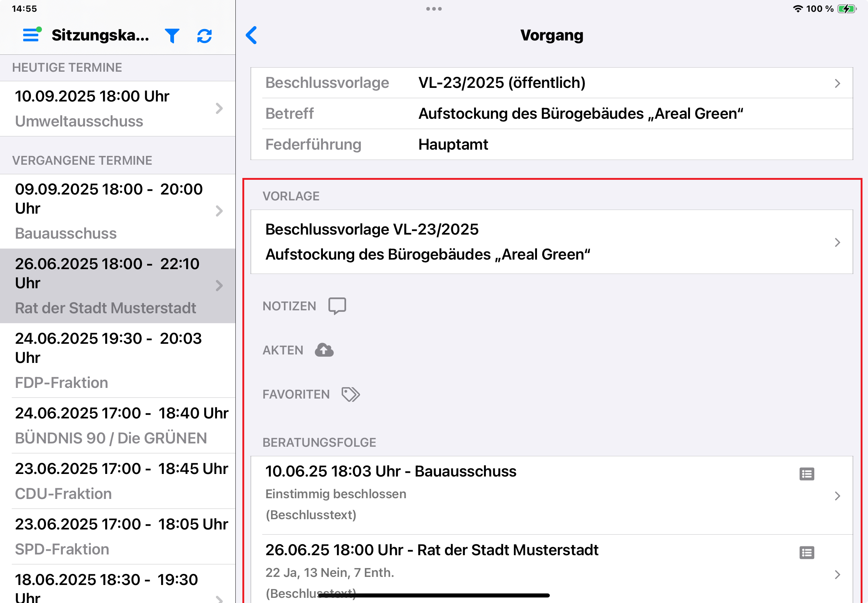Viewport: 868px width, 603px height.
Task: Open the Notizen speech bubble icon
Action: [337, 305]
